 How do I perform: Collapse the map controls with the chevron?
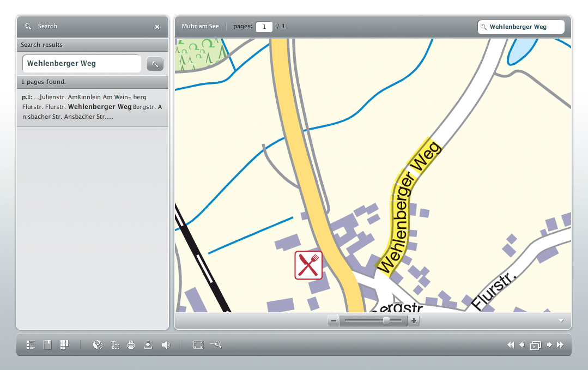560,320
